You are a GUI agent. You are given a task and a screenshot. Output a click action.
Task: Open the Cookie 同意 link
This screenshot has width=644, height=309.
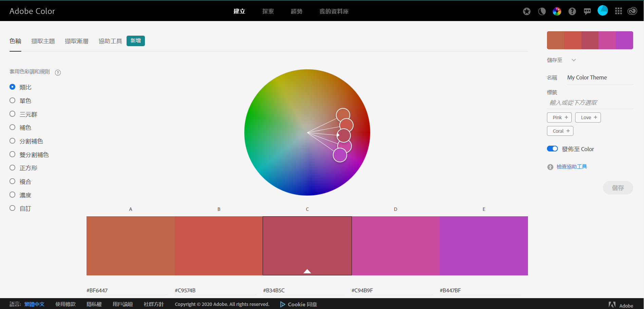click(x=302, y=304)
